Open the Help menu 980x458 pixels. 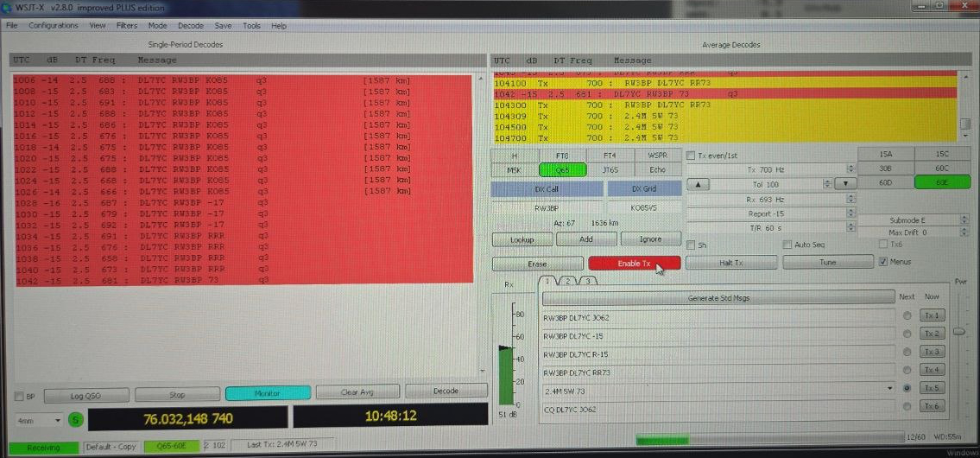[279, 26]
